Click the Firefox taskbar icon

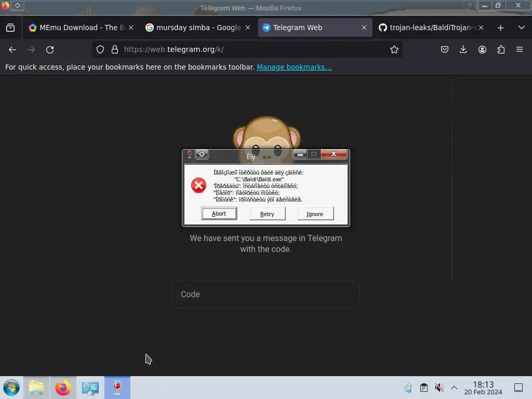point(63,388)
